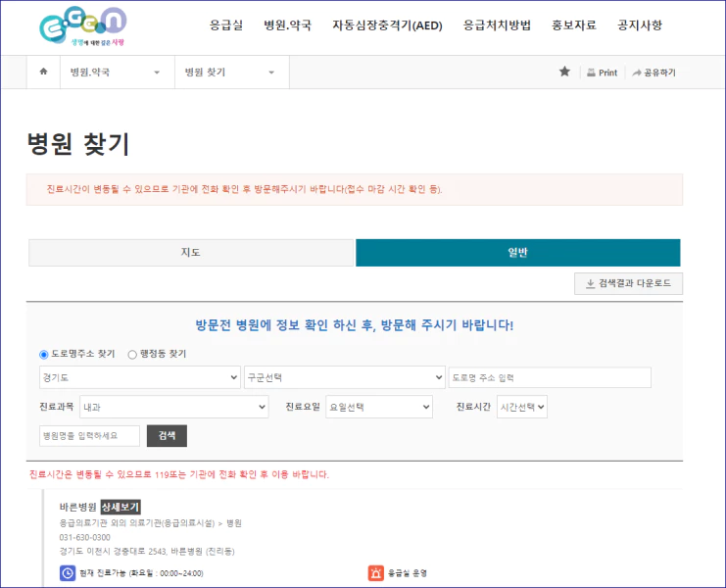Open 요일선택 day dropdown
The width and height of the screenshot is (726, 588).
pos(379,407)
